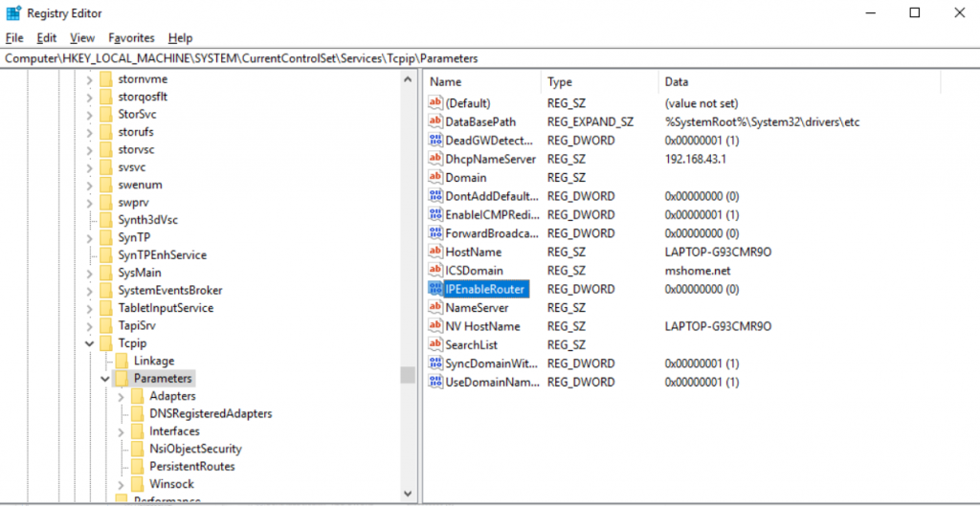The height and width of the screenshot is (506, 980).
Task: Sort values by the Data column header
Action: [799, 82]
